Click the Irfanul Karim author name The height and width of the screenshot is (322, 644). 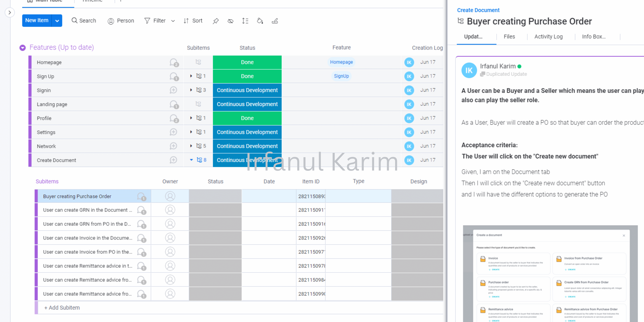498,66
